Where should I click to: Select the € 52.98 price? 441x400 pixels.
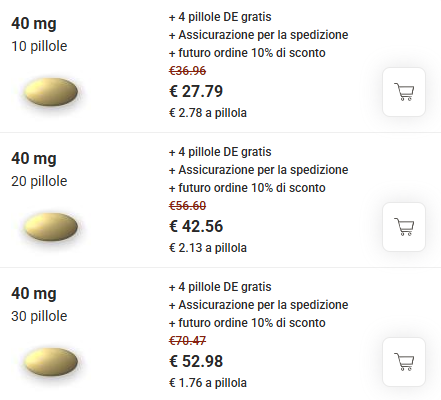click(x=196, y=361)
